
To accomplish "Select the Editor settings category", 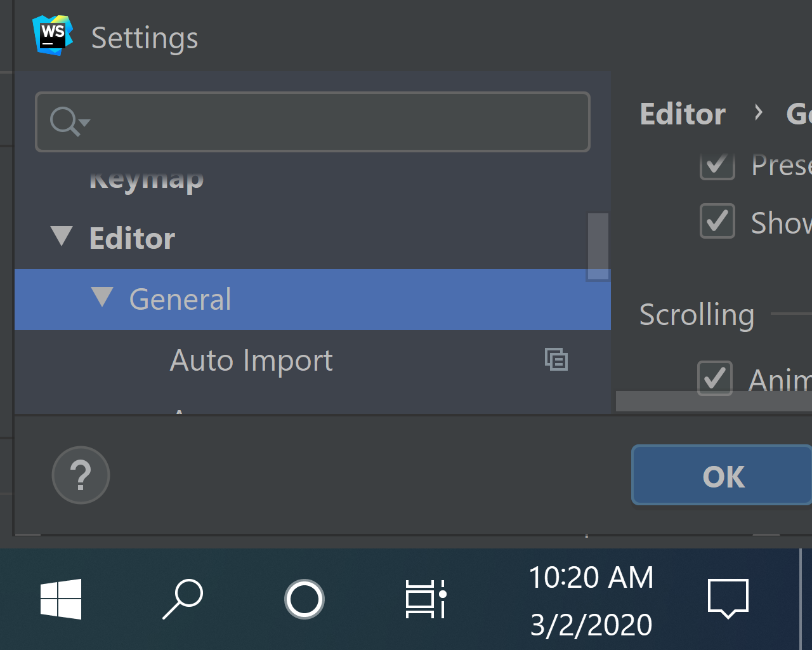I will (x=132, y=238).
